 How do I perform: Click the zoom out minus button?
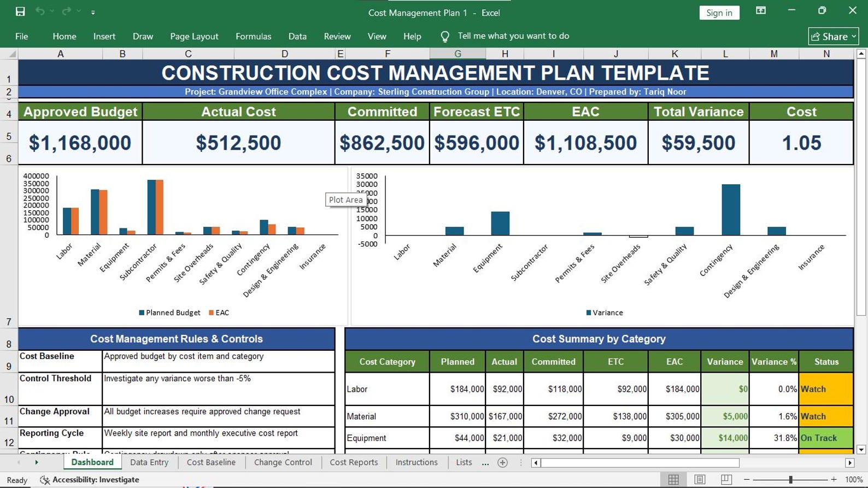747,479
